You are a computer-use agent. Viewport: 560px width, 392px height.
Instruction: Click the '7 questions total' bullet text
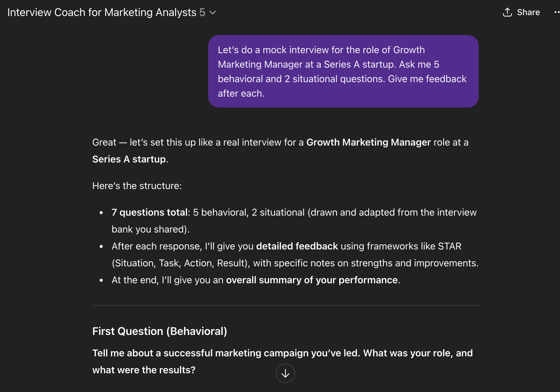coord(150,212)
